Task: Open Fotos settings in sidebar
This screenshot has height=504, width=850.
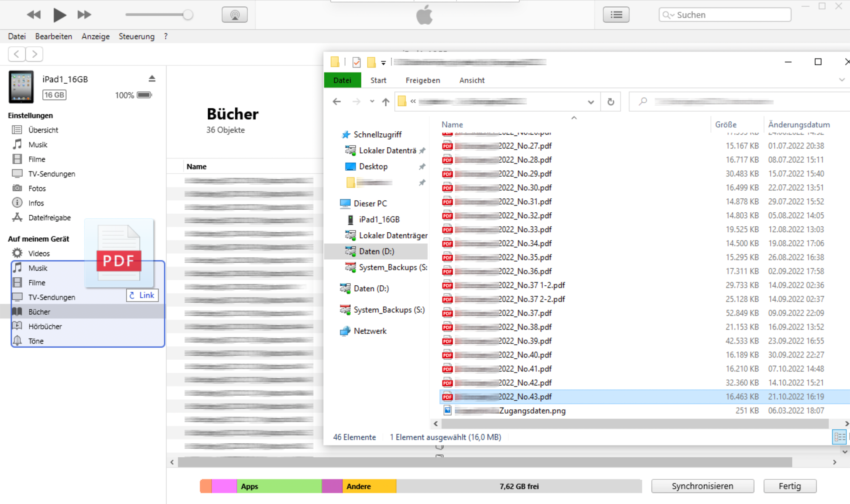Action: (x=37, y=188)
